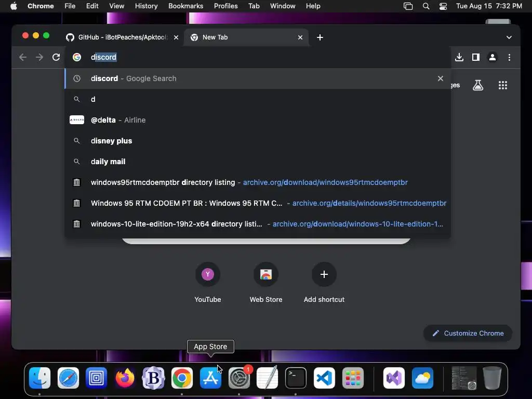Expand the tab search chevron

[x=509, y=37]
